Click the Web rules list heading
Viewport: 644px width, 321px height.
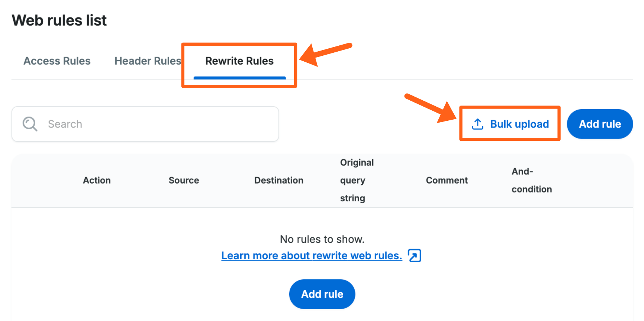(59, 20)
